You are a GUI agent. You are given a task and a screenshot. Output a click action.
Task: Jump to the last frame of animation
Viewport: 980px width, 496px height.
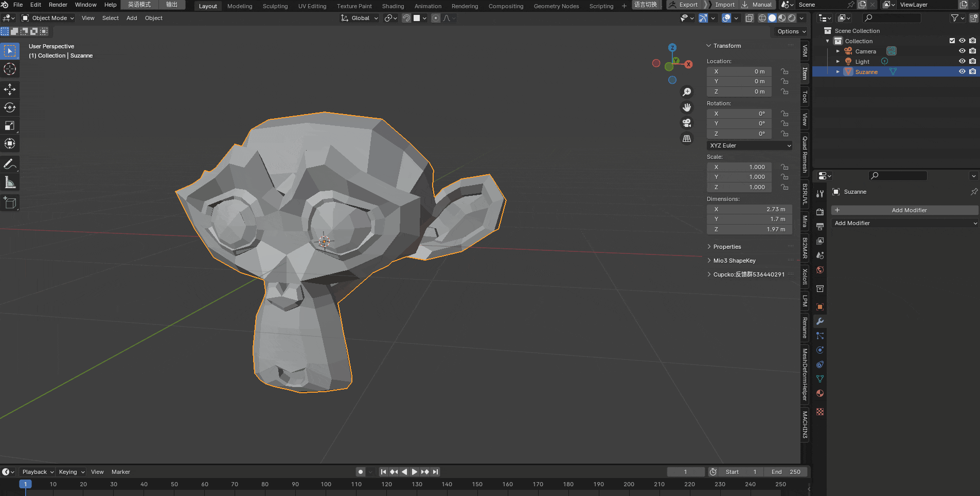(x=436, y=472)
